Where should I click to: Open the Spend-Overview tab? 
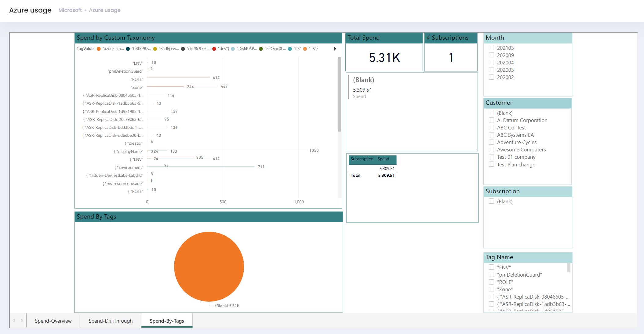tap(53, 321)
